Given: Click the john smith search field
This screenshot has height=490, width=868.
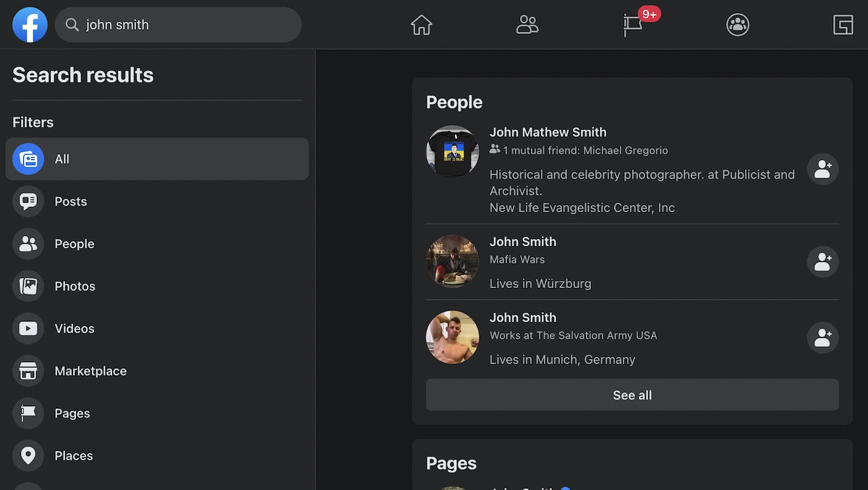Looking at the screenshot, I should [188, 25].
